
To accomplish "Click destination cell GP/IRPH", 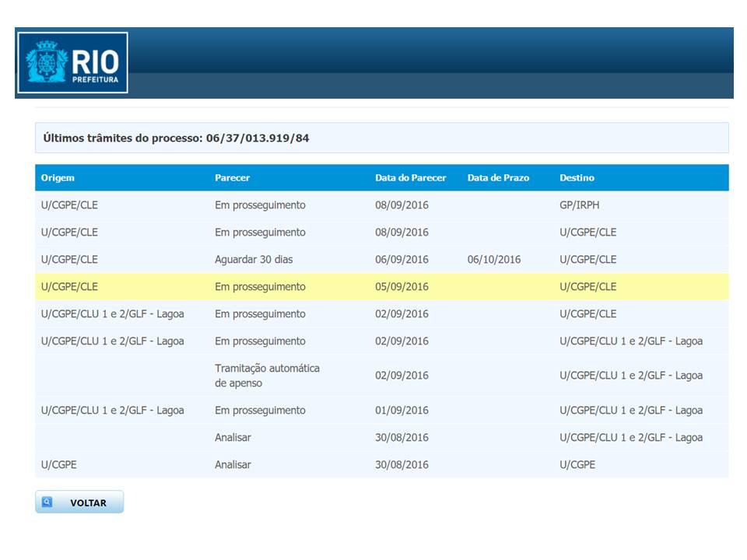I will pos(579,205).
